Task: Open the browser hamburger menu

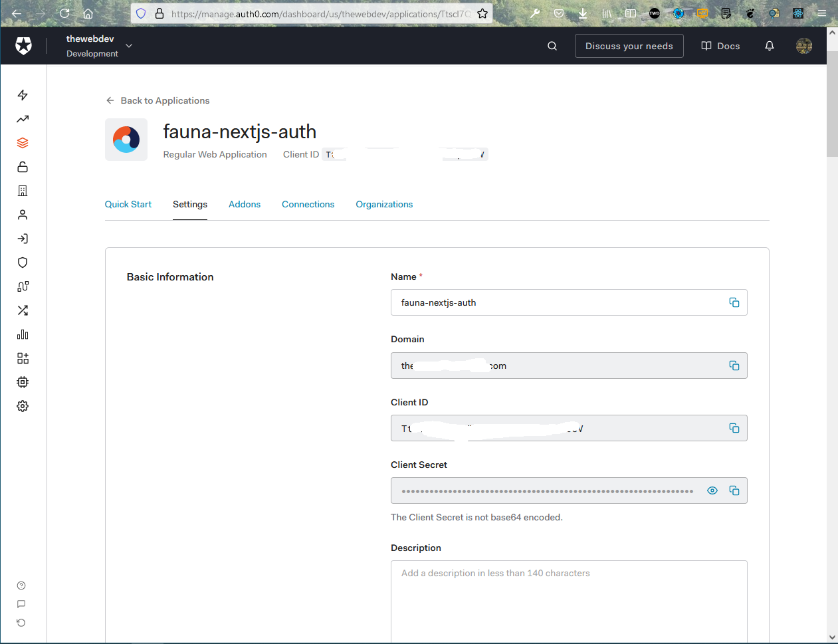Action: (x=822, y=13)
